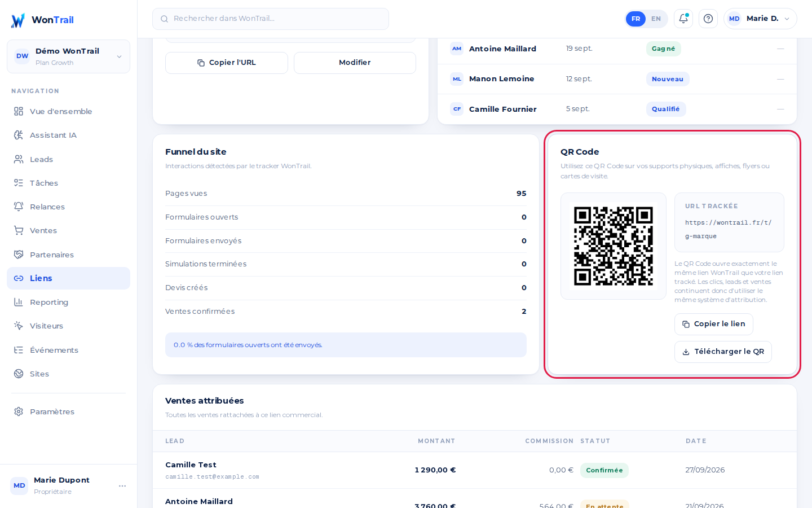Click the Tâches checklist icon

(19, 183)
